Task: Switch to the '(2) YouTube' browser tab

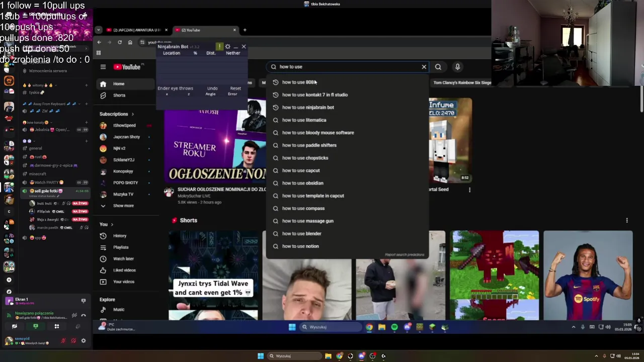Action: point(205,30)
